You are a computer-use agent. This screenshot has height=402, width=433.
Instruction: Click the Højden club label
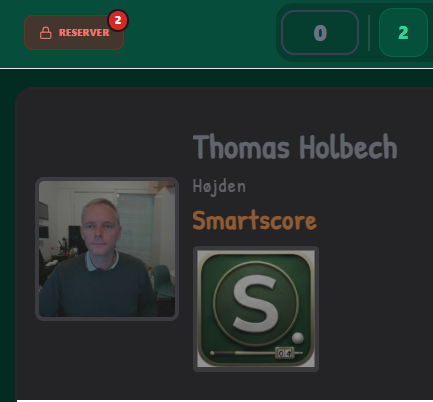click(x=219, y=187)
